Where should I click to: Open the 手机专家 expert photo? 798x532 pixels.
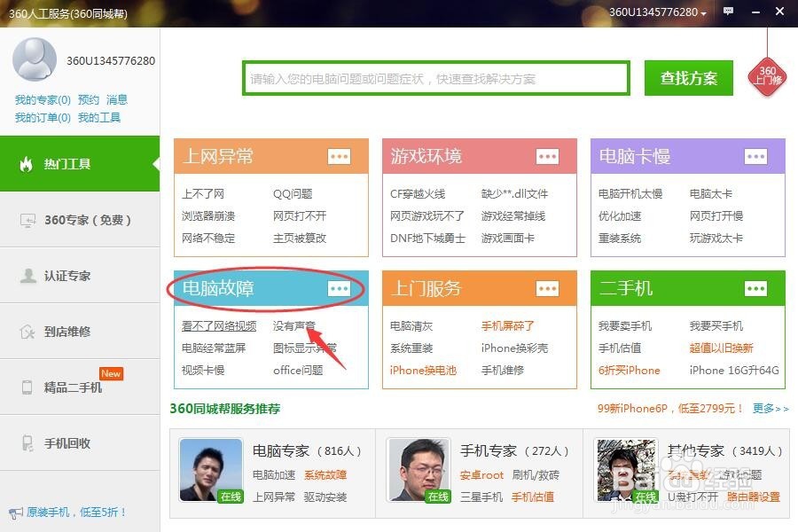419,471
